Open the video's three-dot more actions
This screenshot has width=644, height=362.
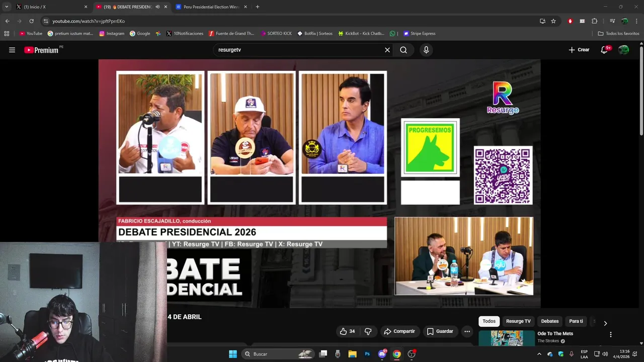tap(467, 331)
